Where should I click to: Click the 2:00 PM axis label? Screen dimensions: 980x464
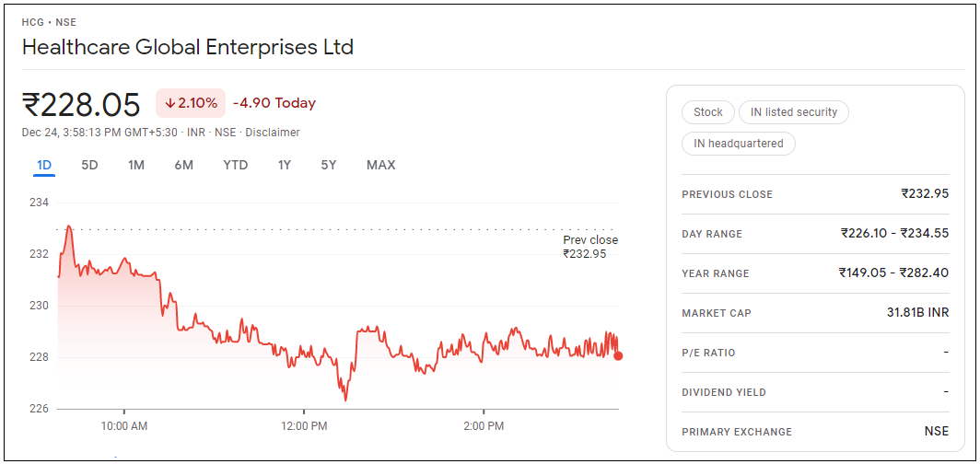click(484, 427)
